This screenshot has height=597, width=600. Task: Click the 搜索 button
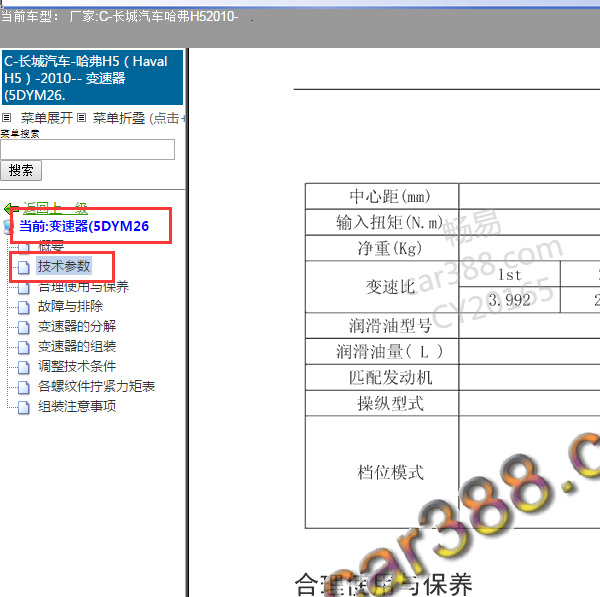click(21, 171)
